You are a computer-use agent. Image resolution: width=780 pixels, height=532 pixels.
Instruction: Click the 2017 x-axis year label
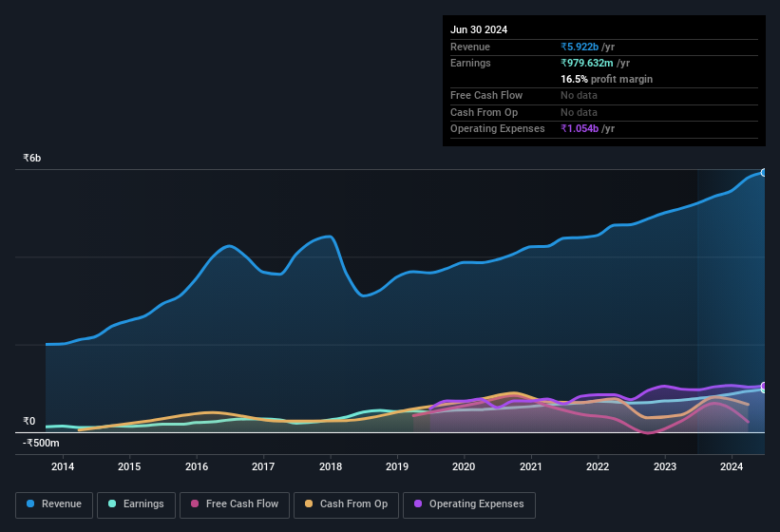click(263, 466)
